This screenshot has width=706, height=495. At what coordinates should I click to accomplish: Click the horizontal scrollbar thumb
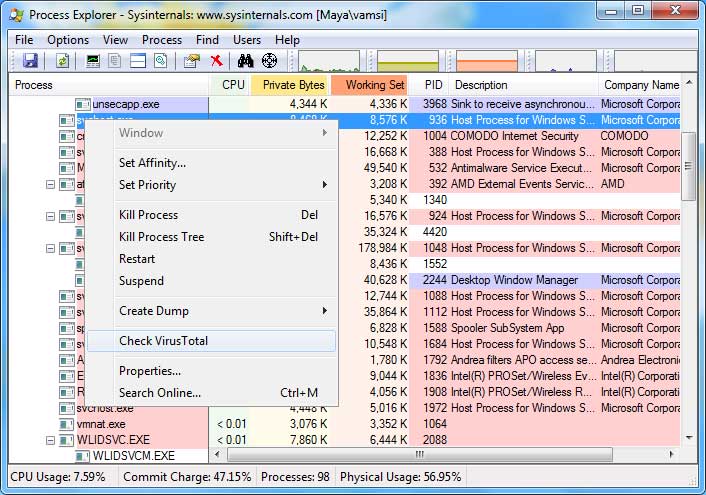pos(420,454)
